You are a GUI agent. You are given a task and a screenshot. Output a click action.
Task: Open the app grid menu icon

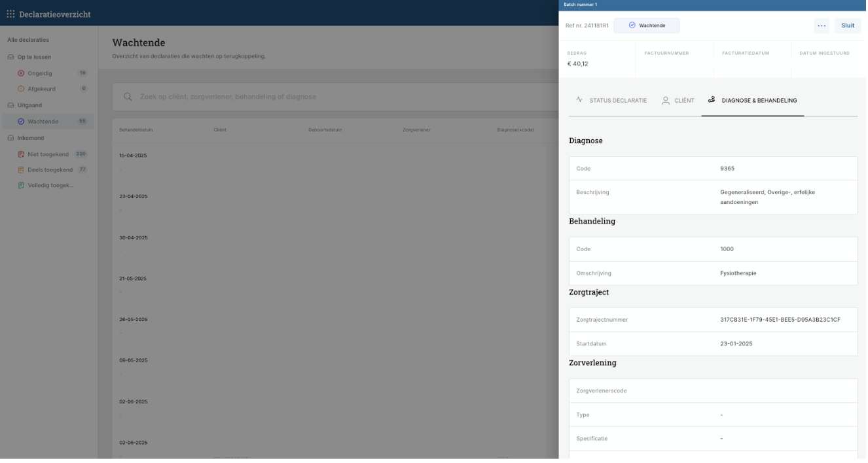[x=10, y=14]
